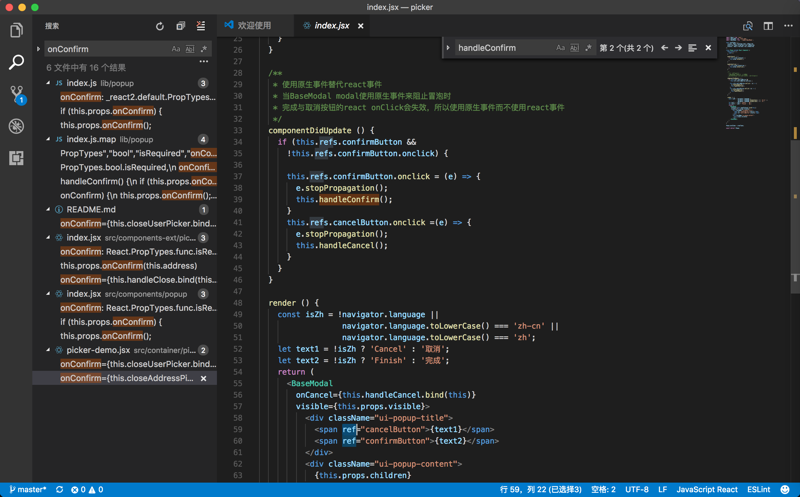Open the Extensions view
This screenshot has height=497, width=800.
(x=16, y=158)
